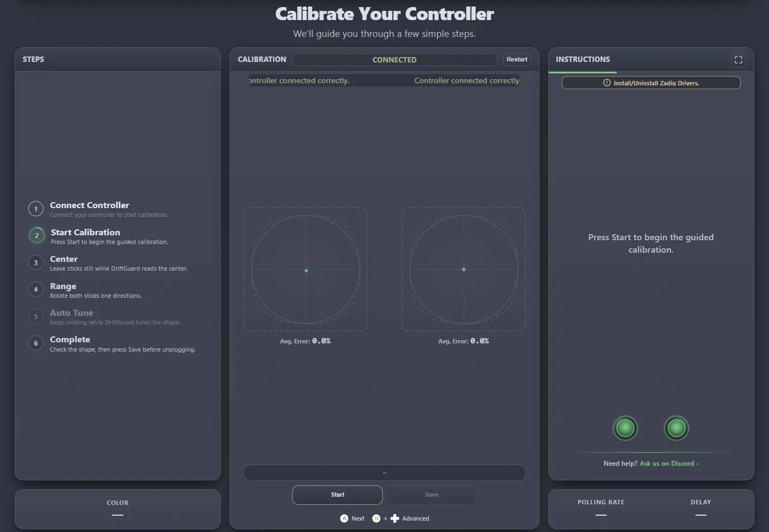Click 'Leave sticks still while DriftGuard' description
769x532 pixels.
point(119,268)
